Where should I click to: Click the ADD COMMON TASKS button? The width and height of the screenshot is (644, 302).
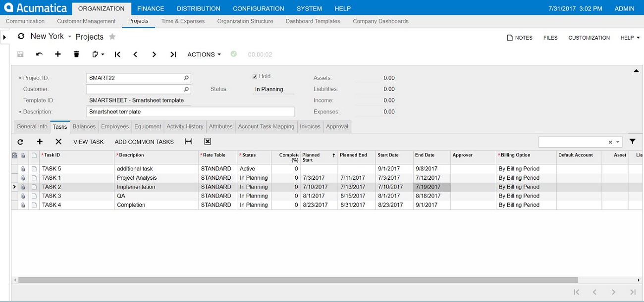pos(144,142)
